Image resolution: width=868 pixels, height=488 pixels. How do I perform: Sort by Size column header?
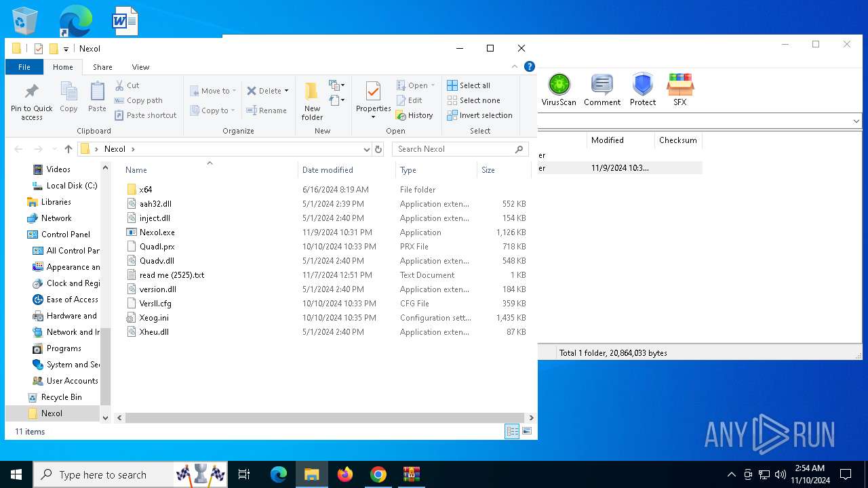[504, 169]
